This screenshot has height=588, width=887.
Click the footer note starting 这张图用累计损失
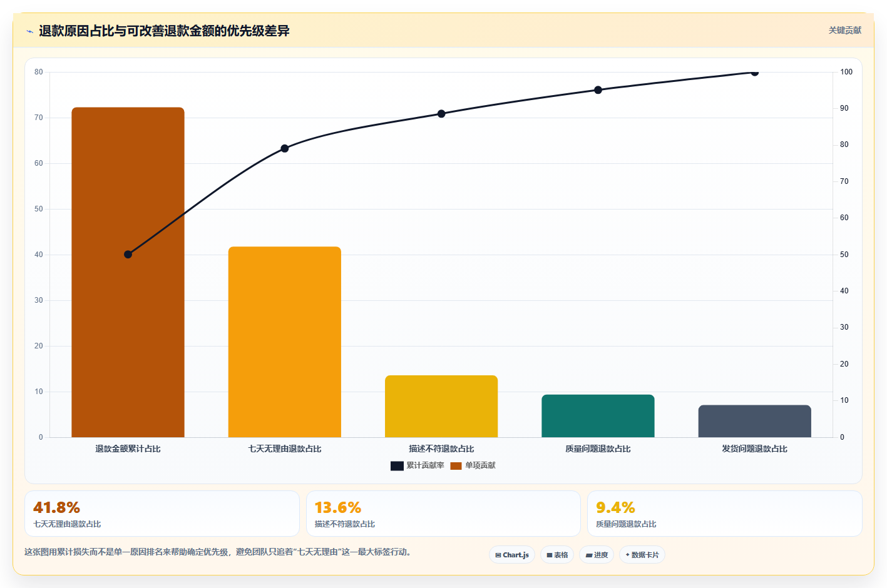[219, 552]
